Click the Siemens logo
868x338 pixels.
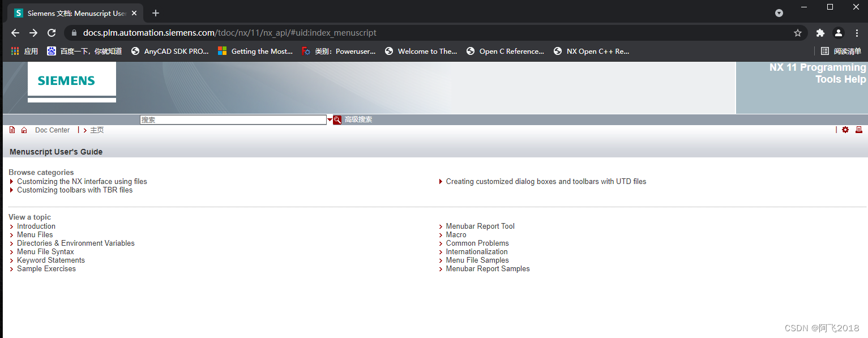click(x=66, y=81)
